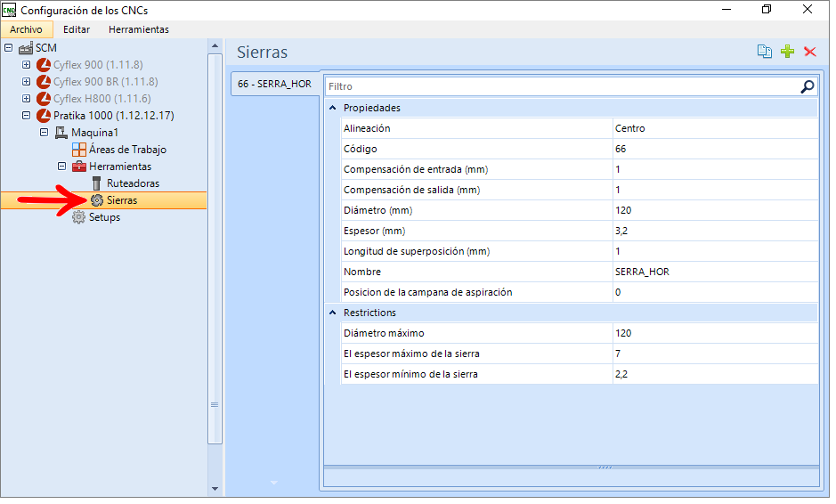Click the CNC app icon in title bar
The image size is (836, 504).
pos(9,10)
